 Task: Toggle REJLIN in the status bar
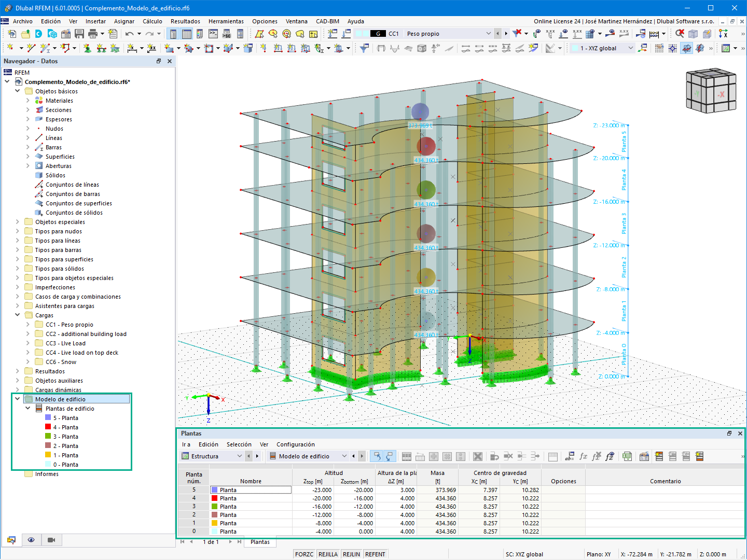pyautogui.click(x=351, y=554)
